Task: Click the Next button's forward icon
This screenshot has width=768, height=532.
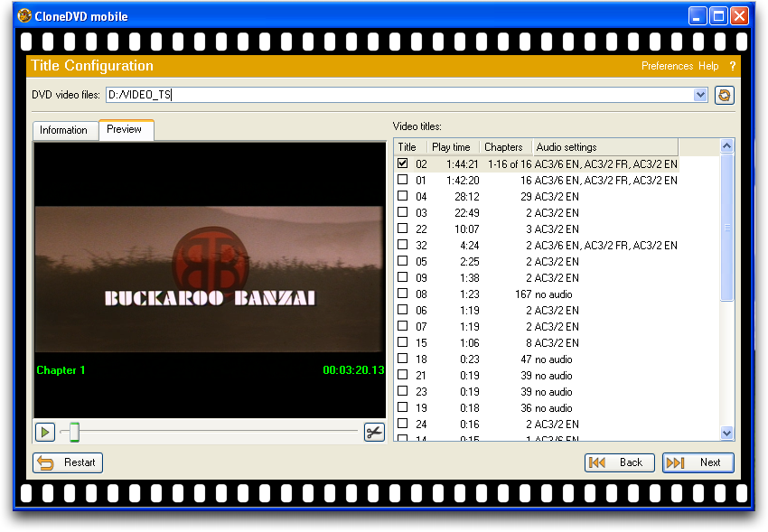Action: coord(675,462)
